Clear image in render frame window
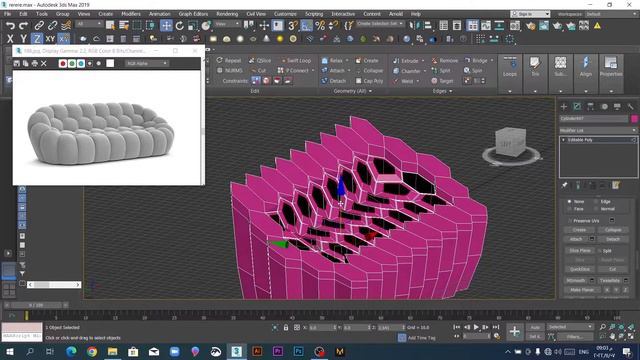Viewport: 640px width, 360px height. pos(44,63)
